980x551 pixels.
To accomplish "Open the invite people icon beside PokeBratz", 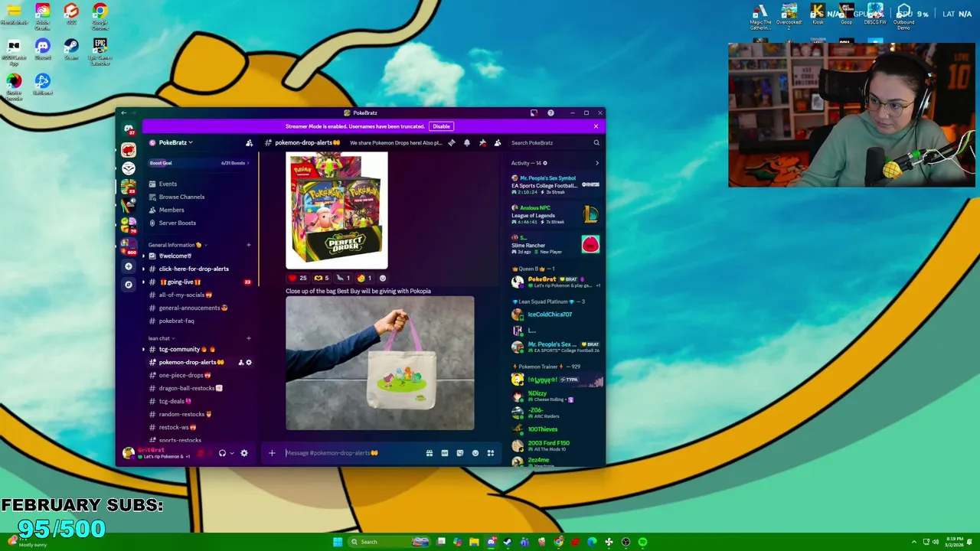I will 249,143.
